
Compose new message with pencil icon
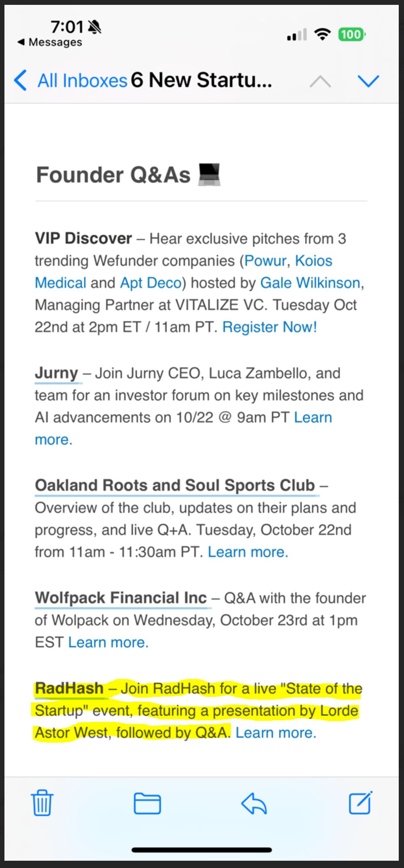pos(361,802)
